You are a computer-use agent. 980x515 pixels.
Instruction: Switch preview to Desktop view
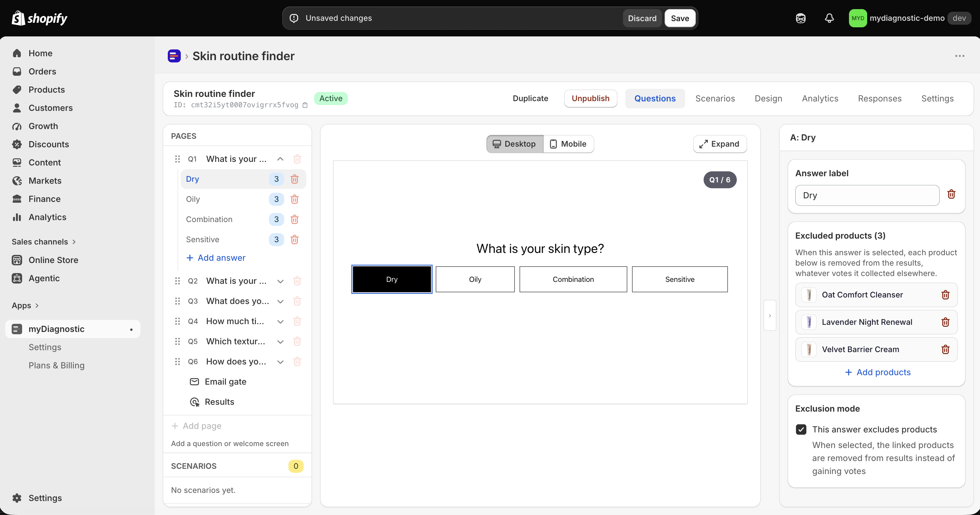click(515, 144)
